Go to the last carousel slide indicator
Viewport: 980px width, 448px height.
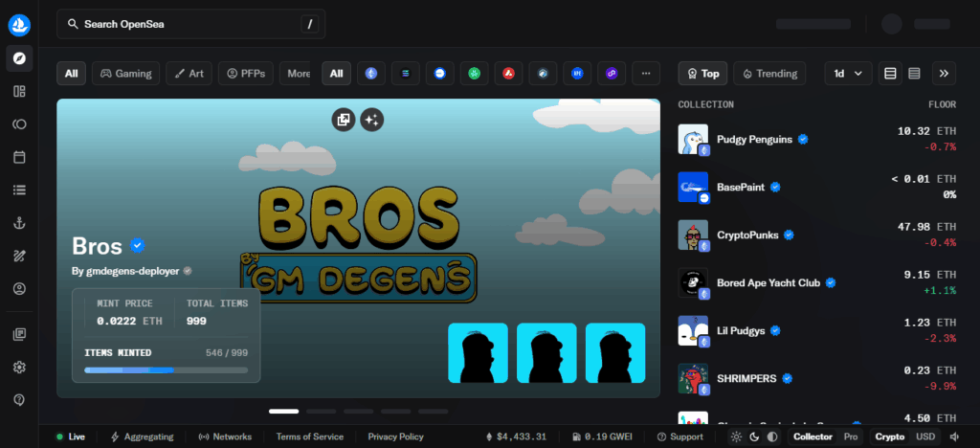tap(434, 411)
